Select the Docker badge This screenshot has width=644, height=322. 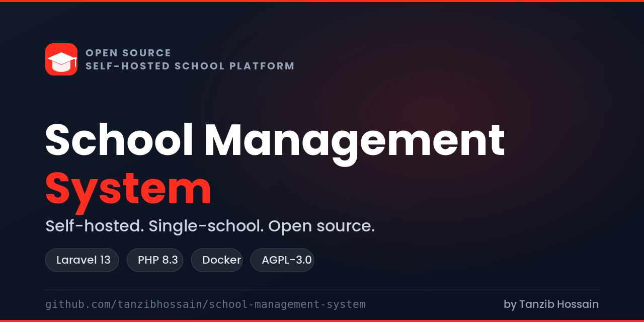pos(217,260)
